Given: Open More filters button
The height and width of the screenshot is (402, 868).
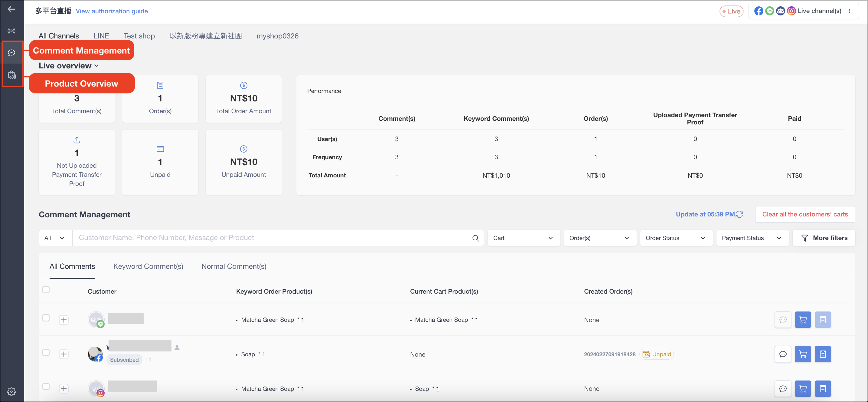Looking at the screenshot, I should pyautogui.click(x=824, y=238).
